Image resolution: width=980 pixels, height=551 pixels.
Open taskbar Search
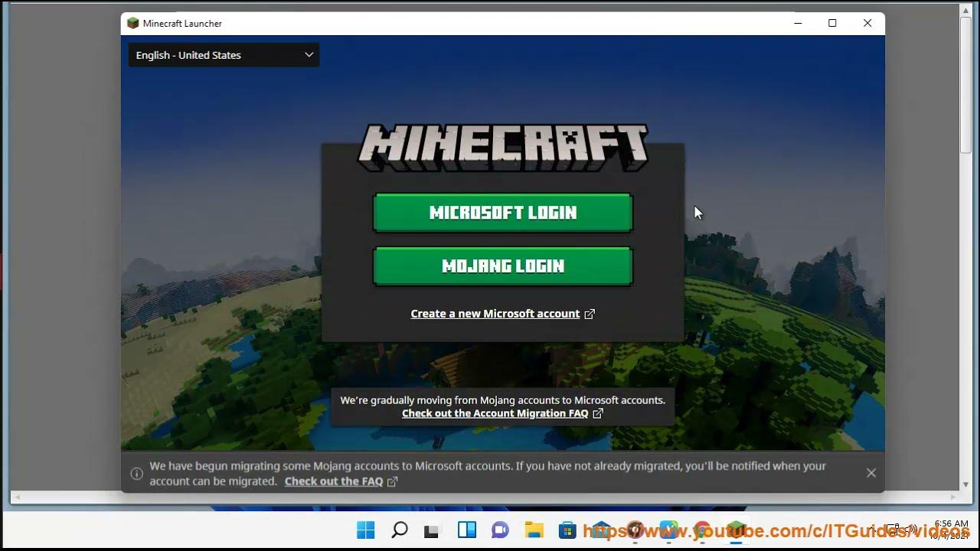coord(400,530)
